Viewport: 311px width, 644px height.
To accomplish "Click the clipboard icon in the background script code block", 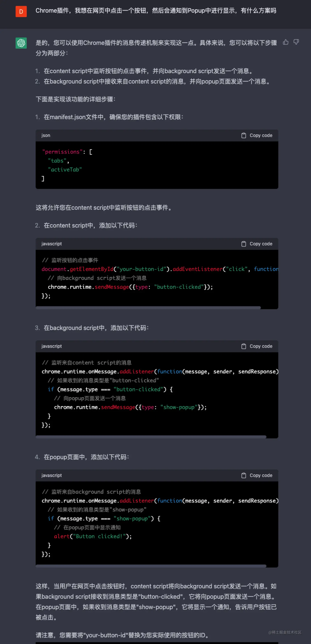I will (244, 346).
